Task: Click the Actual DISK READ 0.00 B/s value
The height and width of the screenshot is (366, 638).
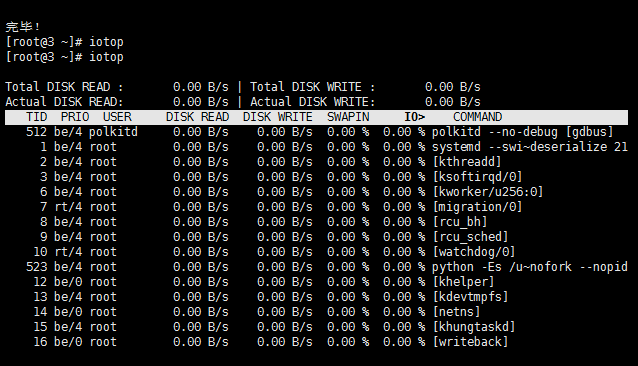Action: (x=201, y=102)
